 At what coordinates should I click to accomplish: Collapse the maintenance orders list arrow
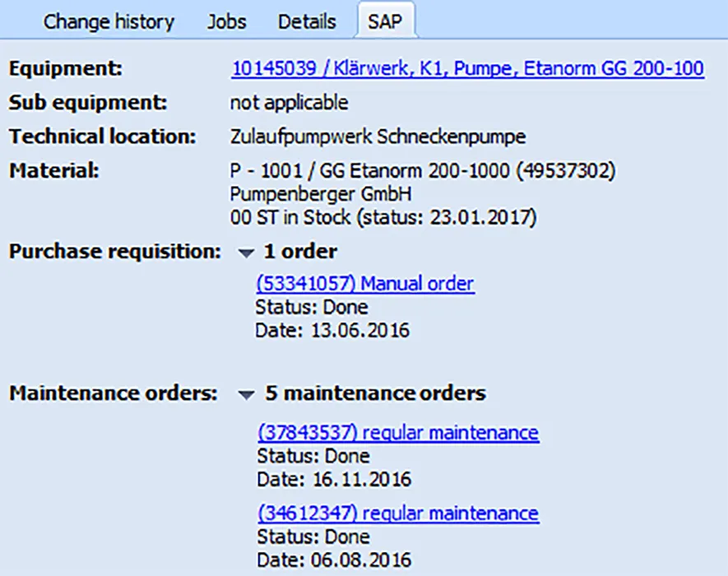coord(244,395)
